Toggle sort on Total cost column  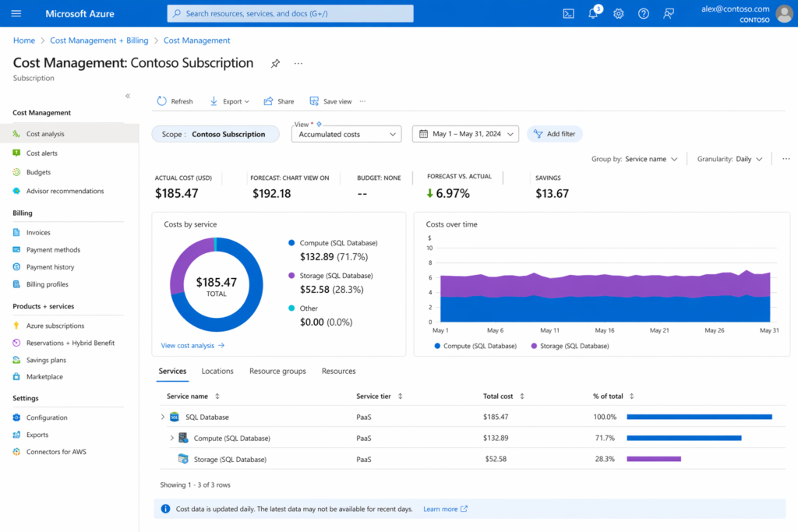click(521, 396)
